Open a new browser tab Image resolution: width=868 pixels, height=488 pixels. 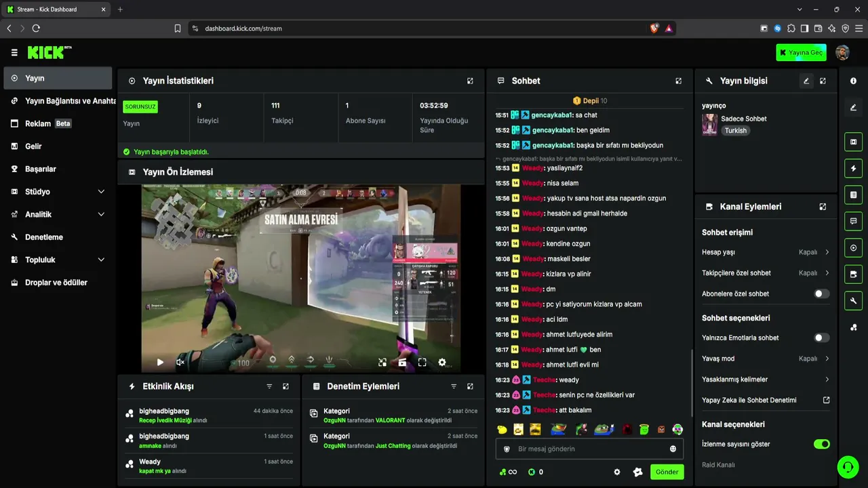pos(120,9)
